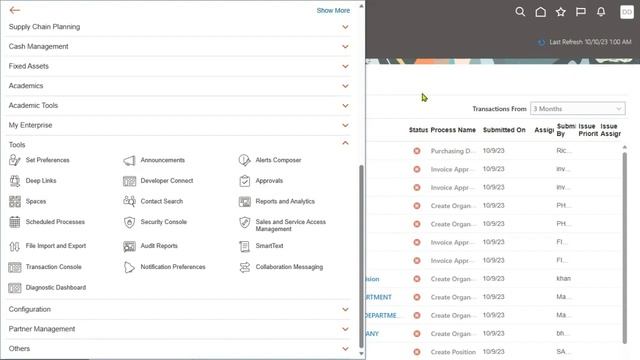The width and height of the screenshot is (640, 360).
Task: Open Transactions From 3 Months dropdown
Action: coord(578,109)
